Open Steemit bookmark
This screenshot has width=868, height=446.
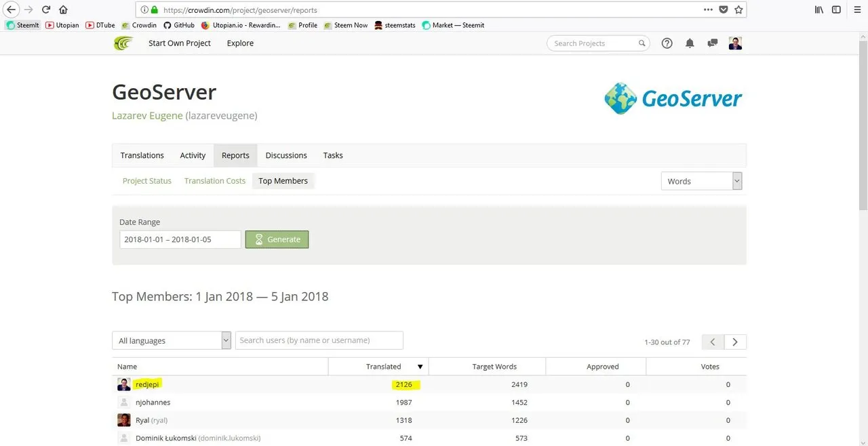click(22, 25)
